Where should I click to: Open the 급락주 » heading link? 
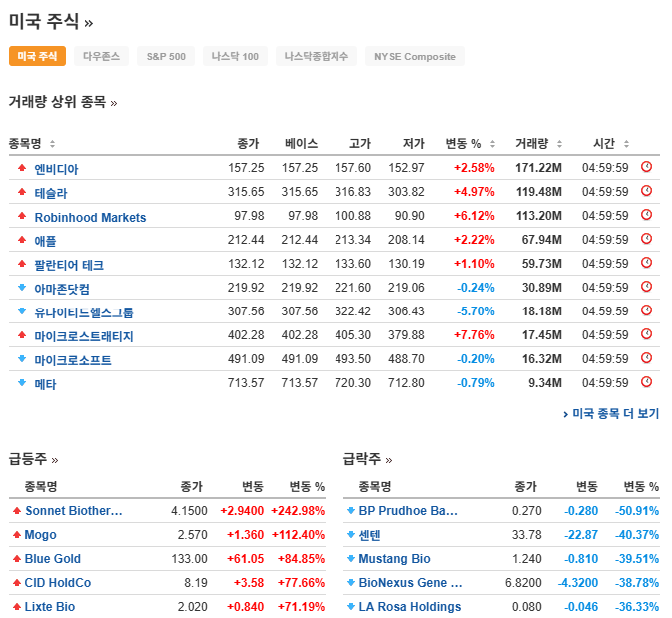coord(367,459)
